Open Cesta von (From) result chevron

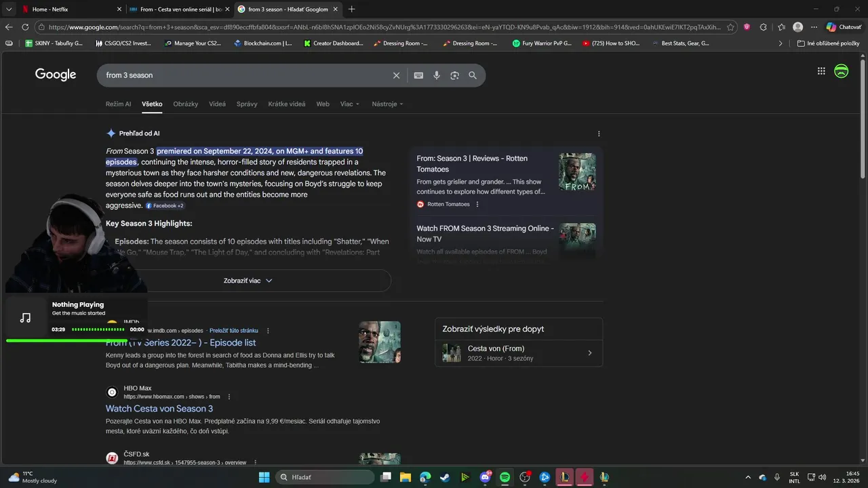(589, 353)
